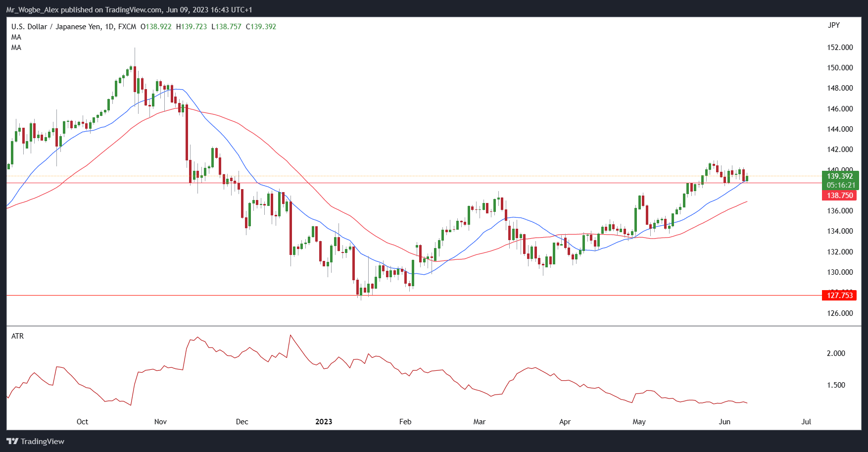This screenshot has height=452, width=868.
Task: Click the high value H139.723
Action: (192, 27)
